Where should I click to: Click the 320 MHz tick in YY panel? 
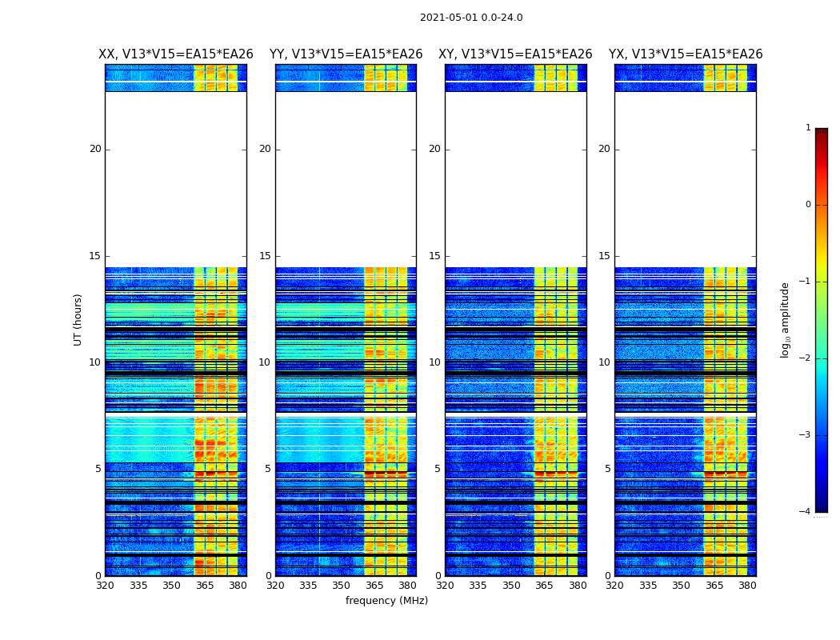pos(275,586)
